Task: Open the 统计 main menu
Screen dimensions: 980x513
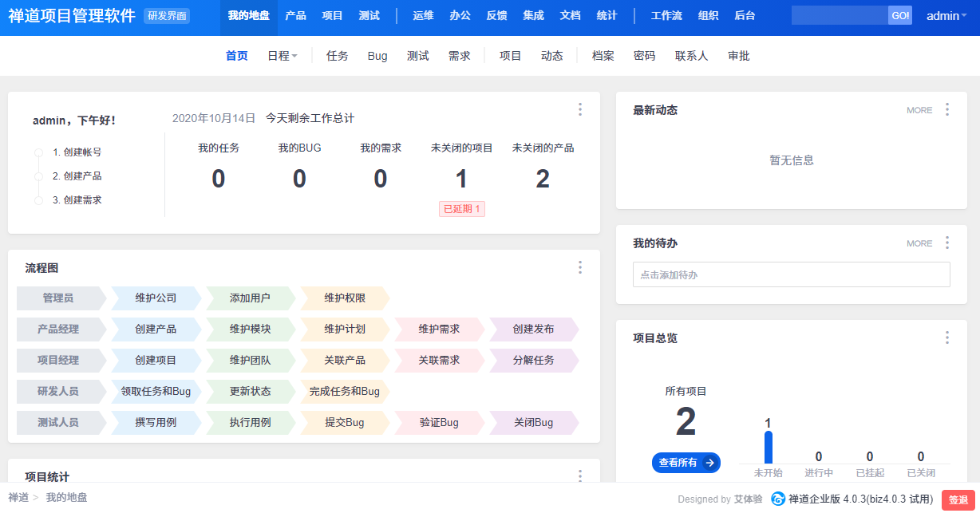Action: pyautogui.click(x=607, y=15)
